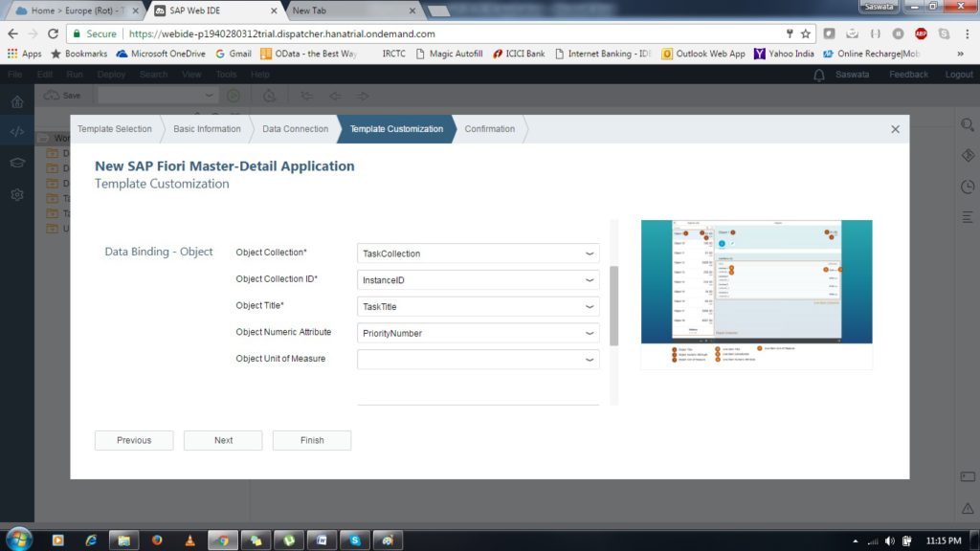Open the Development code view sidebar icon

(x=17, y=132)
